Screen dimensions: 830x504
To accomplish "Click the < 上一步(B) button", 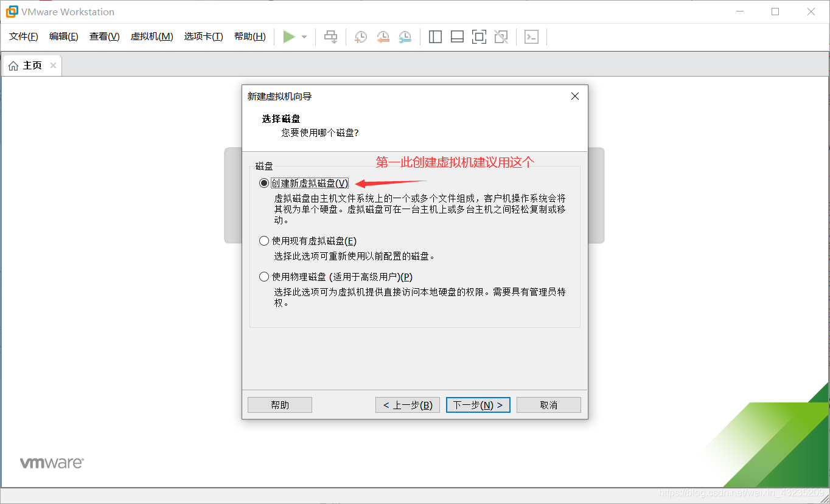I will click(408, 405).
